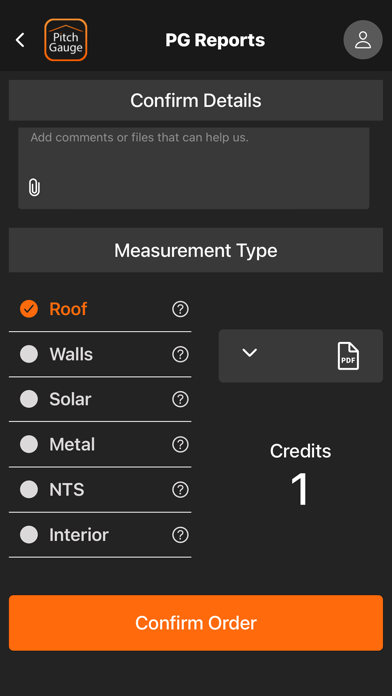Show help for Roof measurement

(x=180, y=309)
